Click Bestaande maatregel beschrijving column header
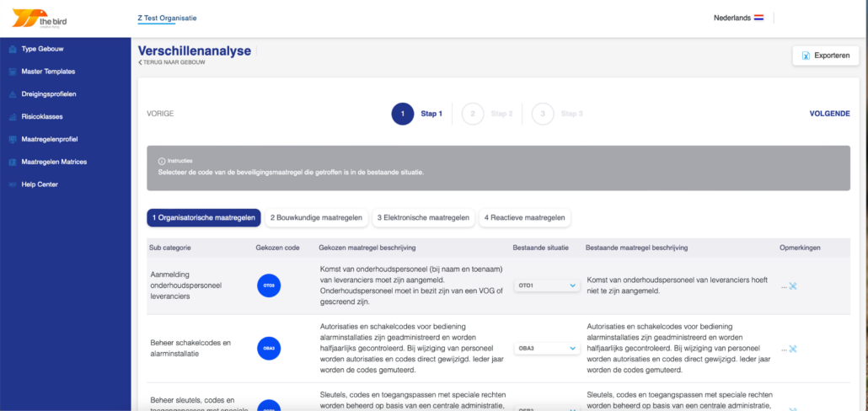The image size is (868, 411). pos(636,248)
